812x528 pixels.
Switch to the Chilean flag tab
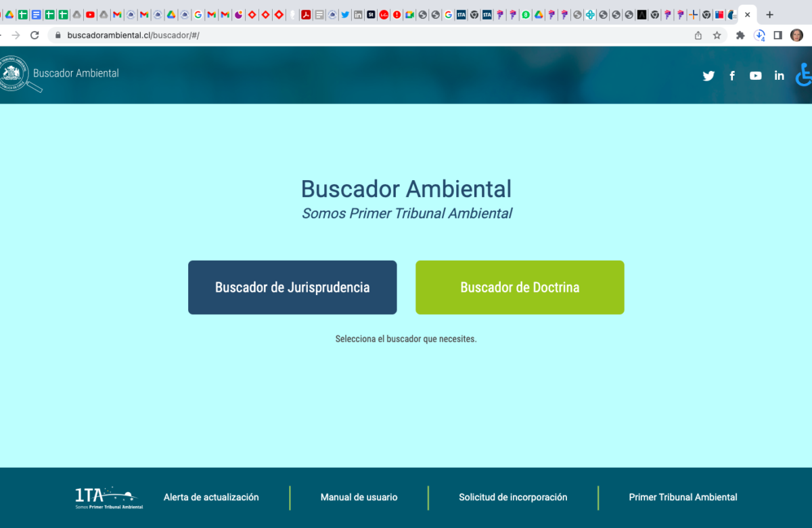click(719, 15)
